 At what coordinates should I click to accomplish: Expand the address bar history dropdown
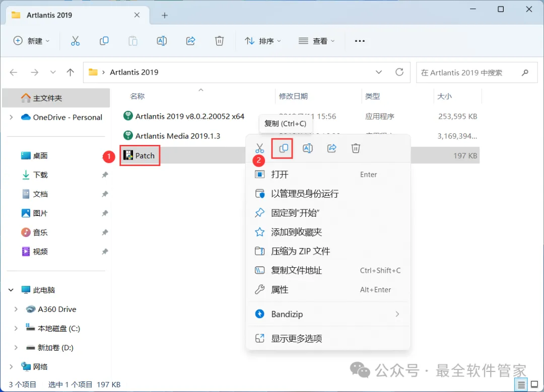click(379, 72)
